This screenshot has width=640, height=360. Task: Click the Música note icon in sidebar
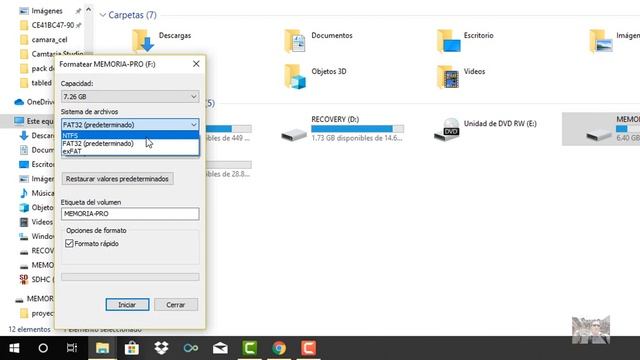pyautogui.click(x=24, y=193)
